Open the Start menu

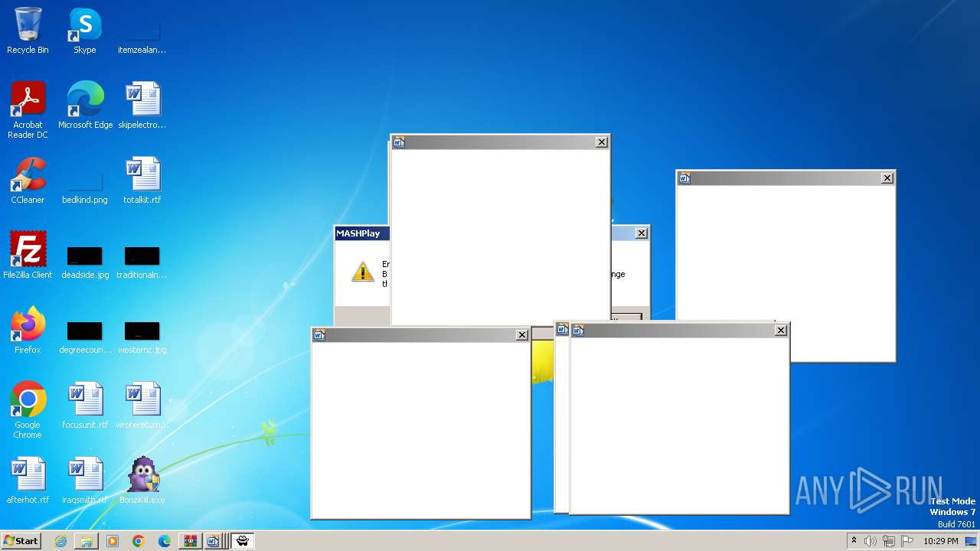pyautogui.click(x=21, y=541)
